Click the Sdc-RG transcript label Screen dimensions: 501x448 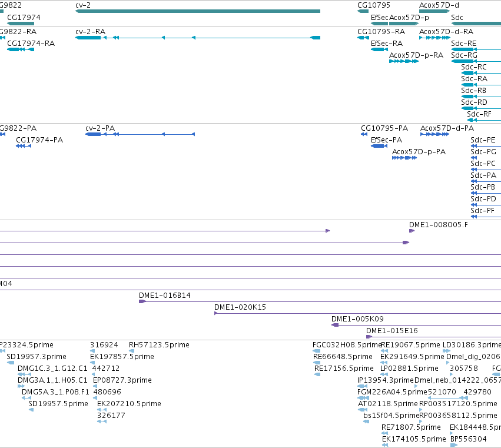point(464,55)
